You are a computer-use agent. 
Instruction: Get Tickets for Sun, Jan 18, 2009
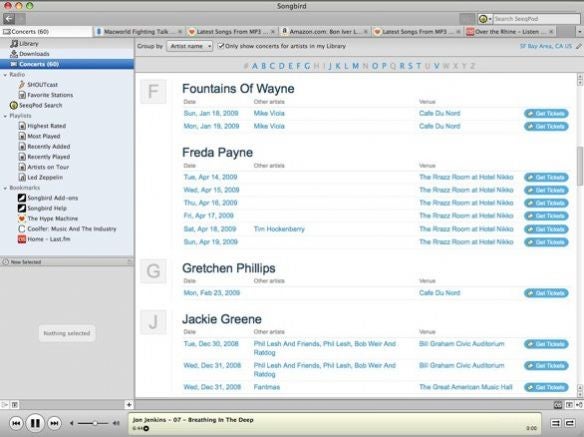coord(546,113)
